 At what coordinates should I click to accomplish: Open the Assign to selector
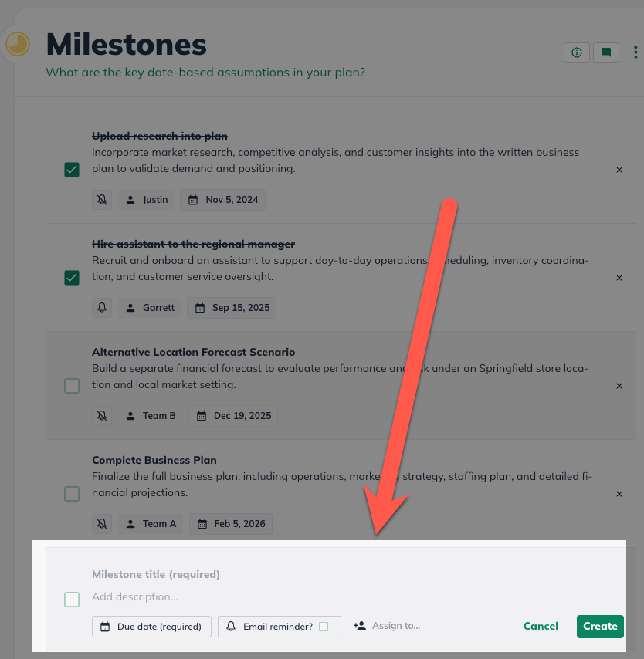(x=388, y=626)
